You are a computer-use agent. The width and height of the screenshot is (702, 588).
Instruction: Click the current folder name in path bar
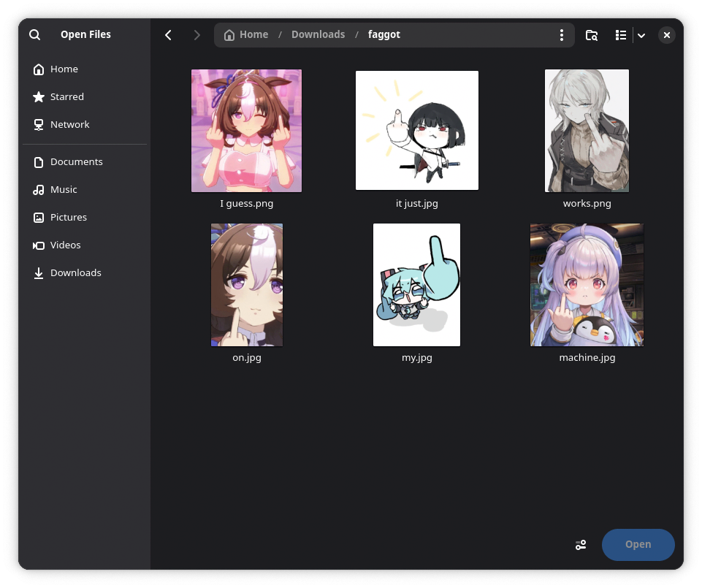(x=384, y=34)
